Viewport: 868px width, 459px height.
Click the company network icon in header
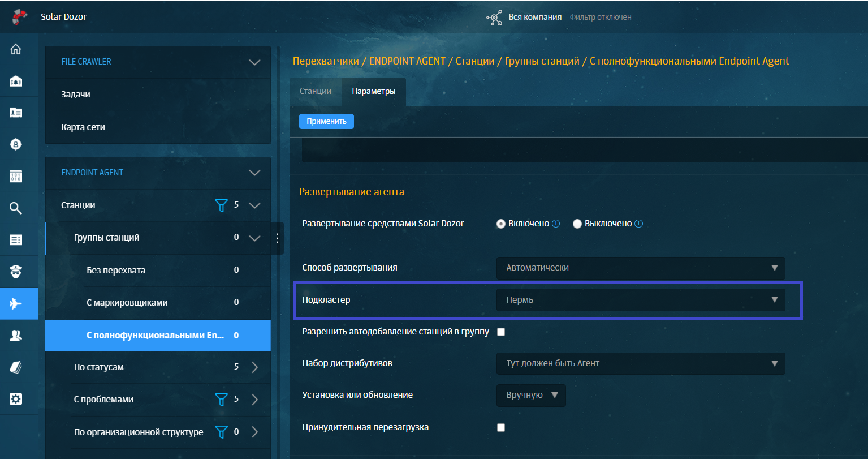494,18
